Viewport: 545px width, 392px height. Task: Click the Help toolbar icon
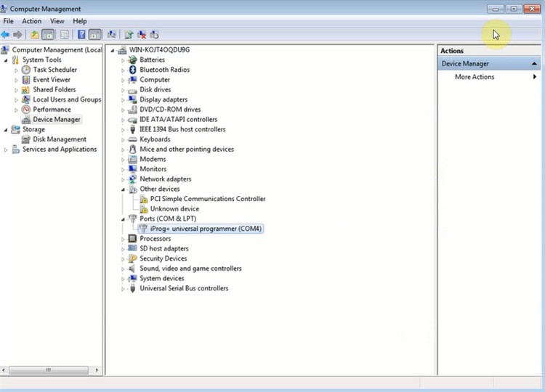(x=81, y=34)
